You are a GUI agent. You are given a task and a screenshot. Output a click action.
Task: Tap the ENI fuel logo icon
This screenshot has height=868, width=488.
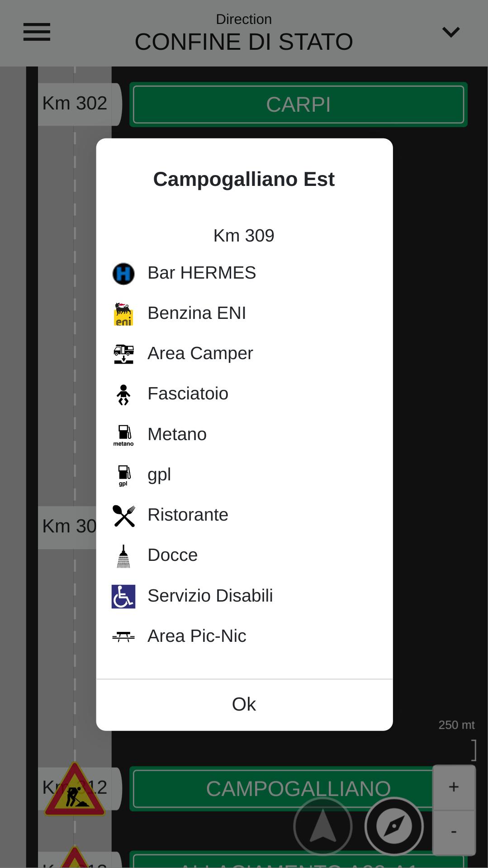click(x=123, y=314)
